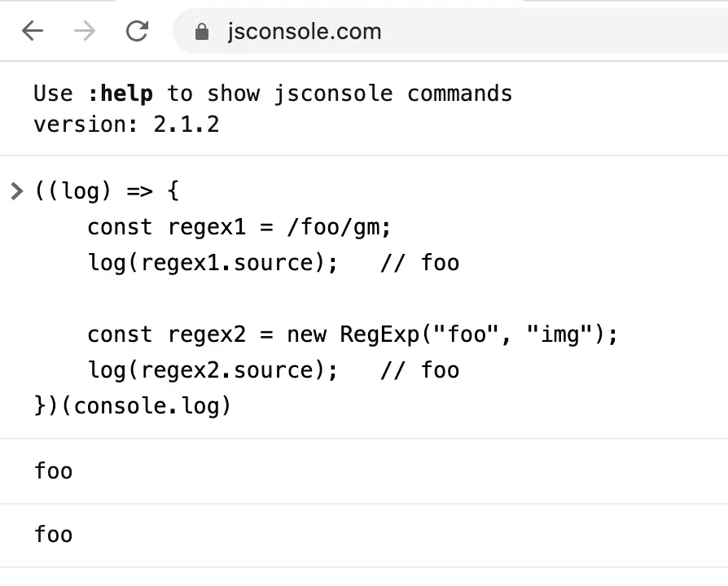728x586 pixels.
Task: Reload the jsconsole page
Action: (137, 32)
